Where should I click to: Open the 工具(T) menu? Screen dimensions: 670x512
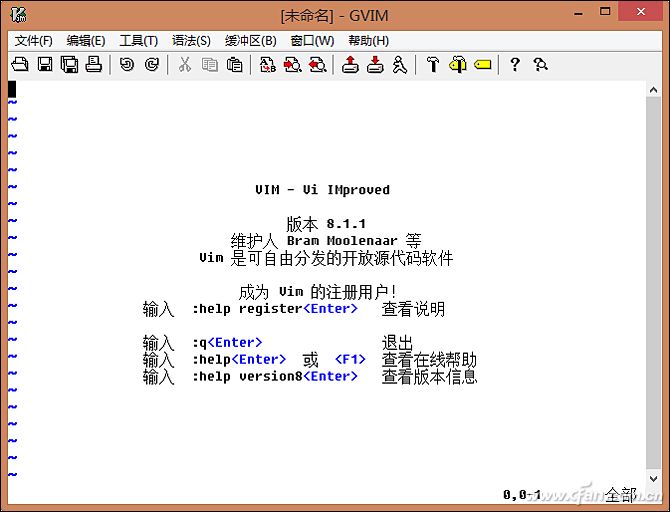pyautogui.click(x=139, y=41)
